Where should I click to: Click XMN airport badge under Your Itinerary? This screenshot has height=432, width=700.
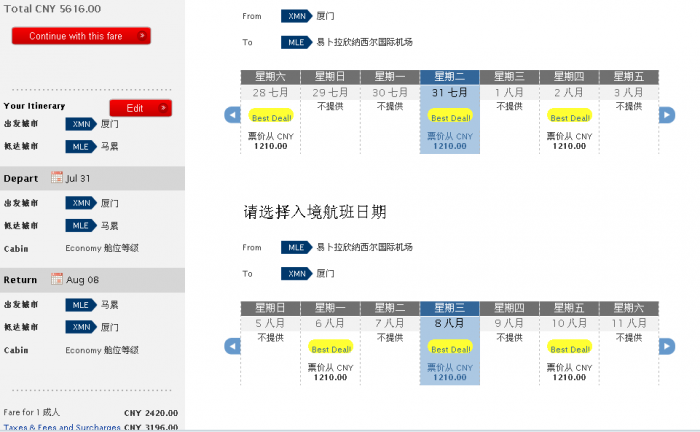80,124
